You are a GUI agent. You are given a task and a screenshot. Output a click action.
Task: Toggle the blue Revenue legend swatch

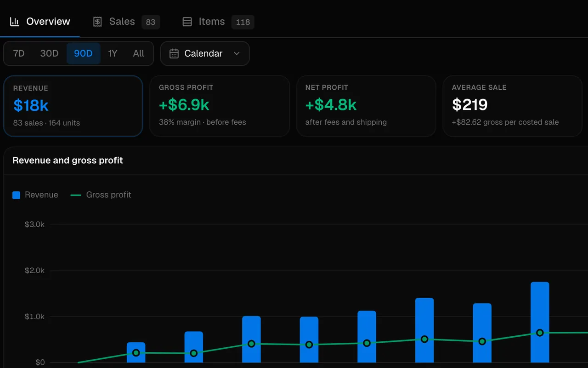16,195
